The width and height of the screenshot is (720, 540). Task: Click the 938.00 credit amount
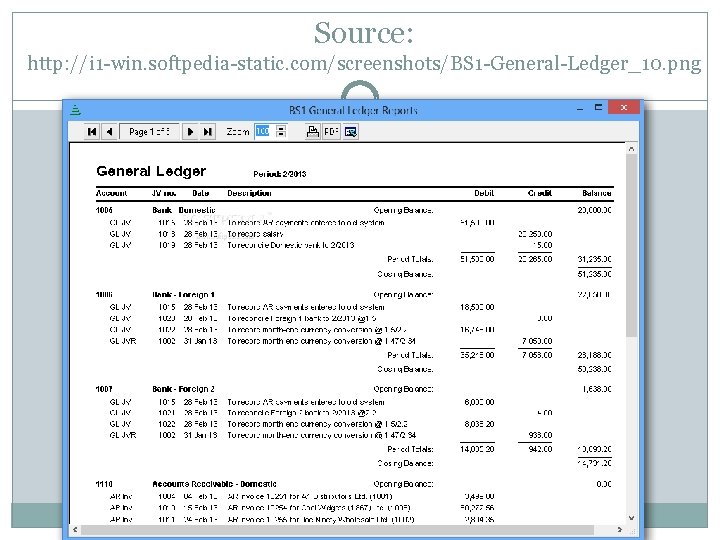tap(540, 435)
